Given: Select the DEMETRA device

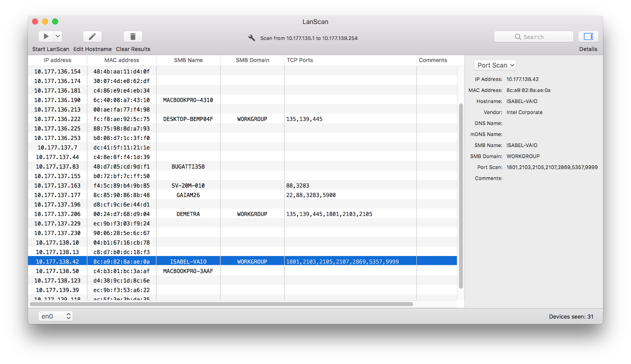Looking at the screenshot, I should 243,214.
